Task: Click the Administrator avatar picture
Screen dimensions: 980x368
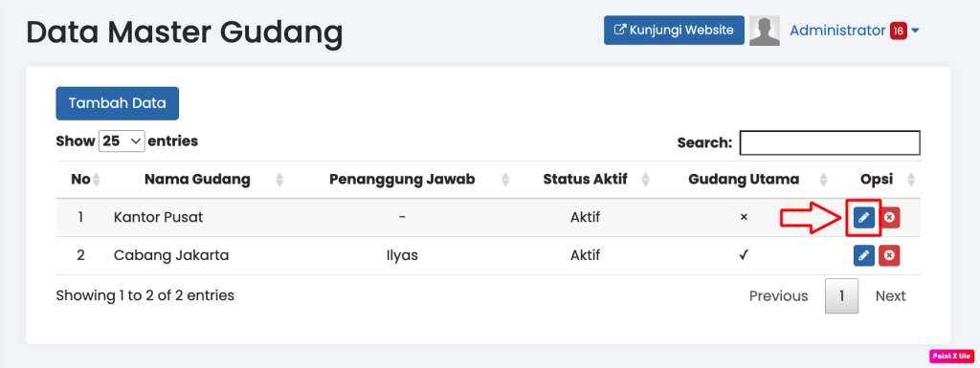Action: [x=765, y=31]
